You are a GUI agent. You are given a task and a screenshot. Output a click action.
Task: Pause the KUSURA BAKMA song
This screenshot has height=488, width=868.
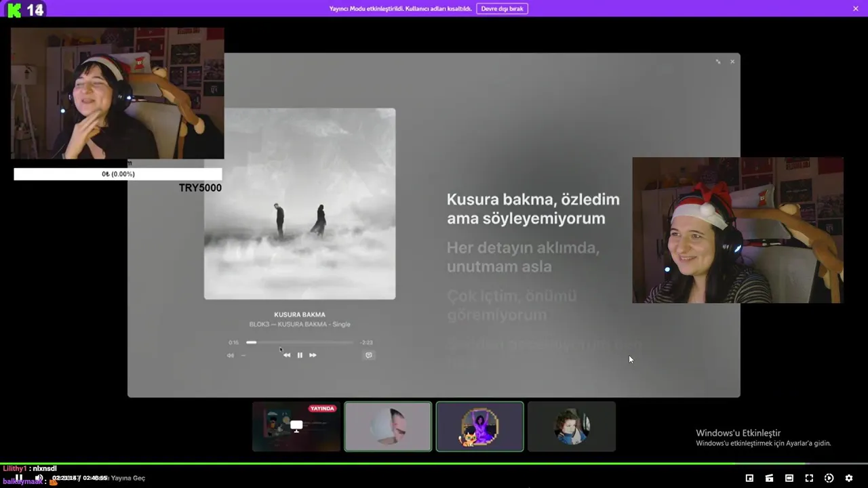300,355
